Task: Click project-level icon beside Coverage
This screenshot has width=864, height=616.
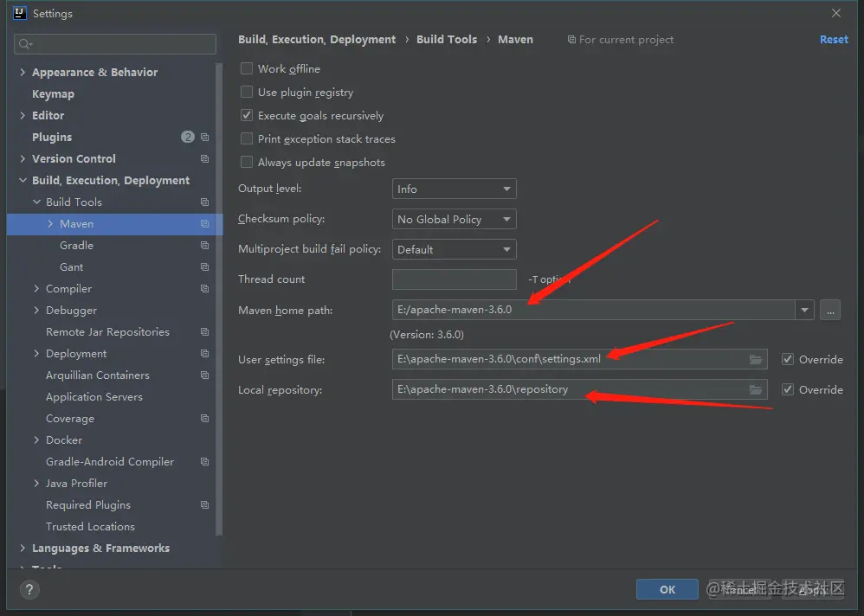Action: coord(205,419)
